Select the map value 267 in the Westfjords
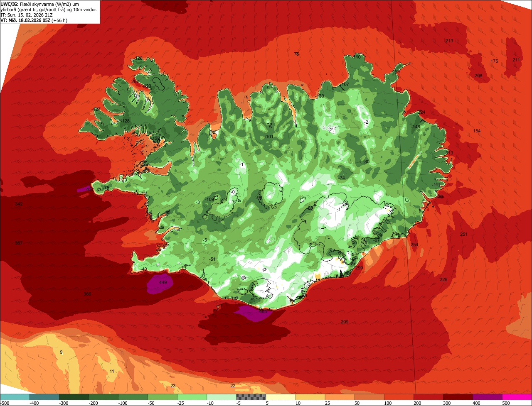This screenshot has width=532, height=406. pyautogui.click(x=135, y=81)
